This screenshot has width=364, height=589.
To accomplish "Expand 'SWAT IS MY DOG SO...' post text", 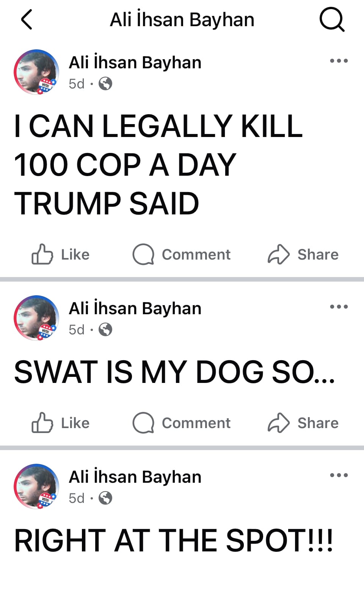I will pyautogui.click(x=174, y=372).
